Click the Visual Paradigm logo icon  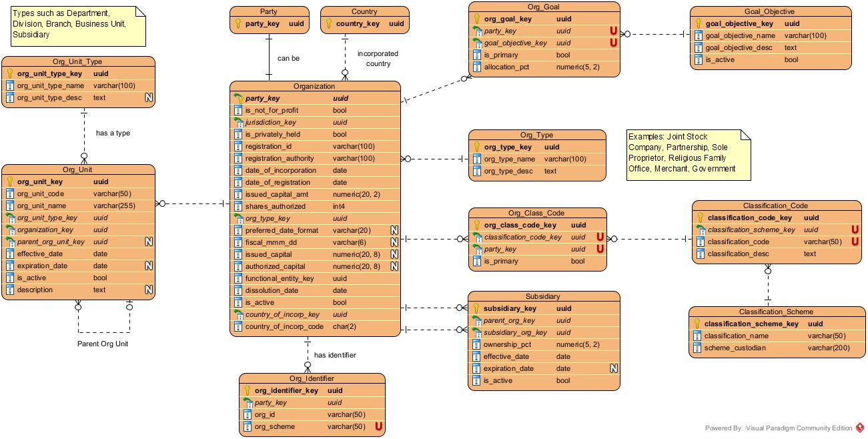click(860, 428)
